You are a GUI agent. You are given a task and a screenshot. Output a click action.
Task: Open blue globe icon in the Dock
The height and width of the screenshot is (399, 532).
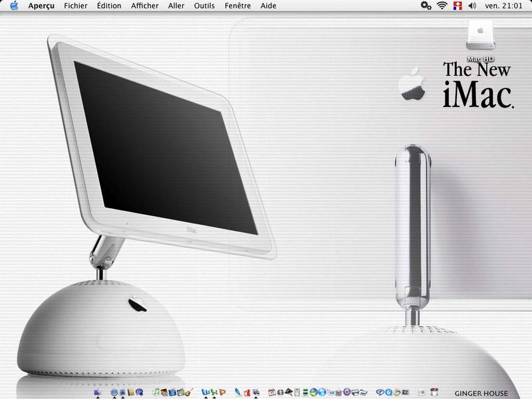322,392
